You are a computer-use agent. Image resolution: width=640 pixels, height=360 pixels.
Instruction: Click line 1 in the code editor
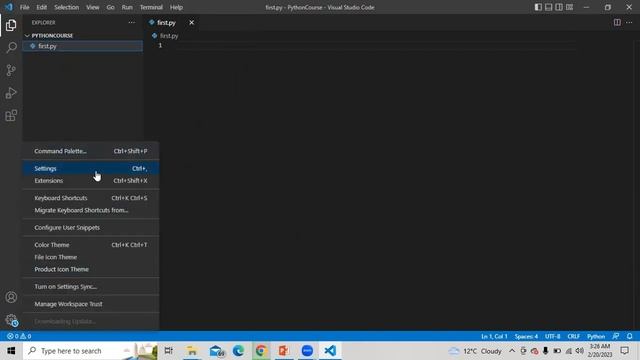click(376, 45)
